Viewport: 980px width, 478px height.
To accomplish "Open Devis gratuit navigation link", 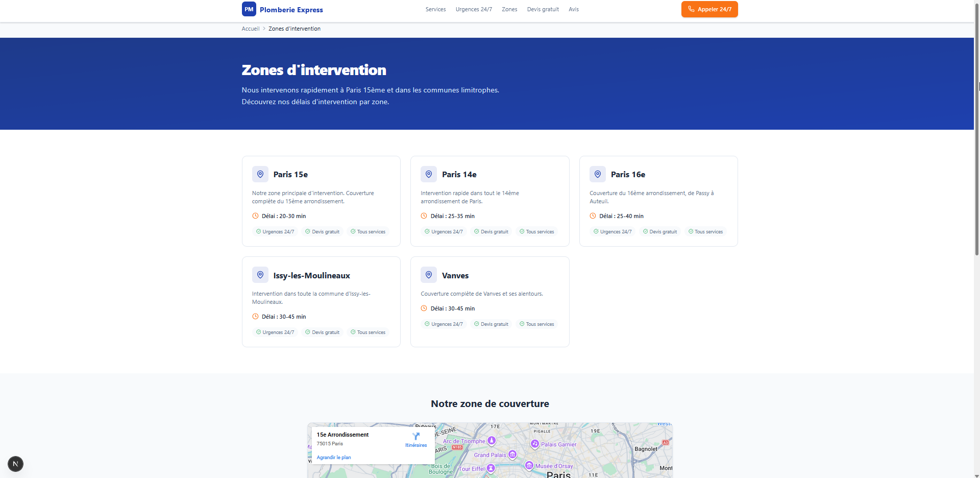I will [x=543, y=9].
